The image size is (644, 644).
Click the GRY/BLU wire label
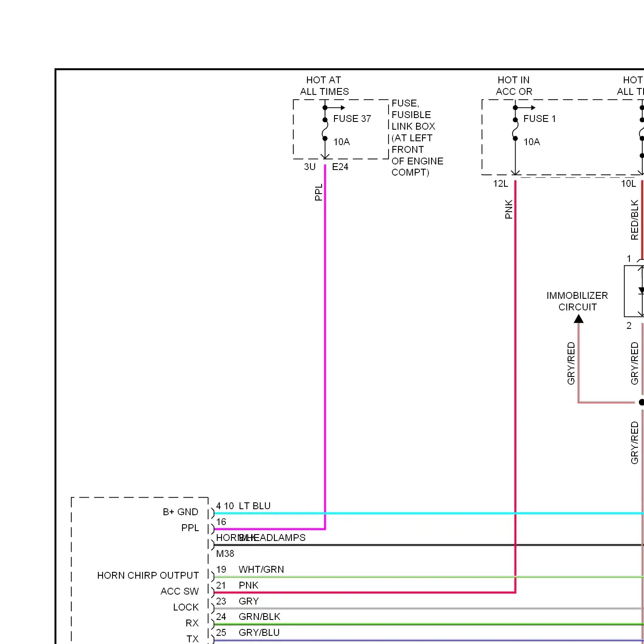tap(259, 632)
